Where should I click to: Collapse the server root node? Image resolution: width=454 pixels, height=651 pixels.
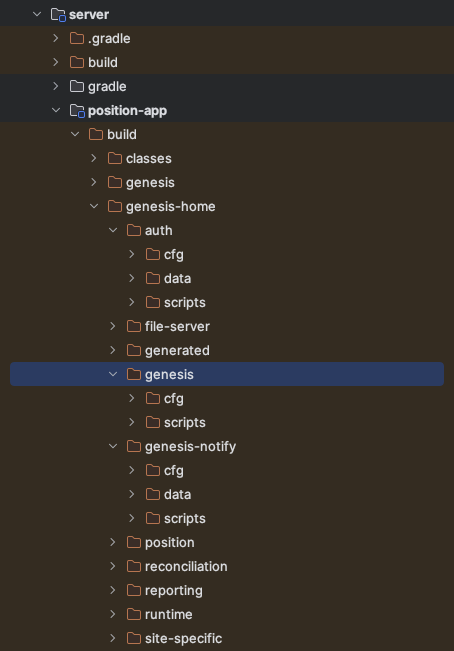click(x=37, y=14)
